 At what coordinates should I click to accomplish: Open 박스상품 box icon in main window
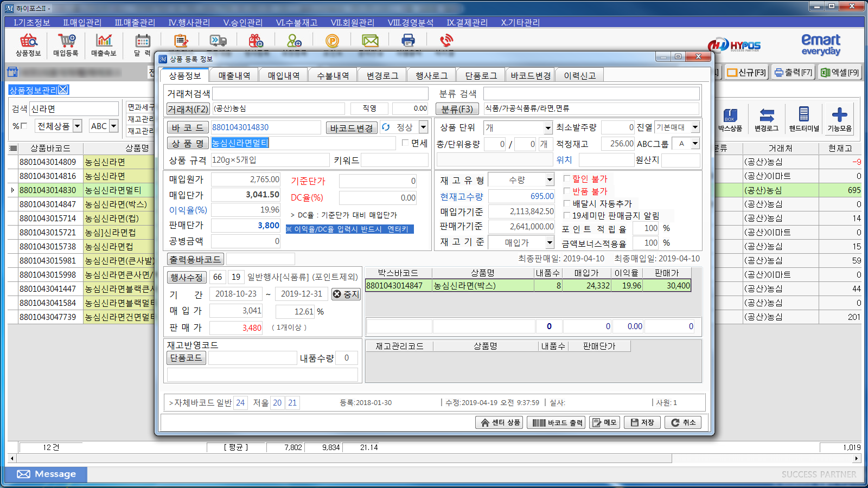(x=730, y=120)
